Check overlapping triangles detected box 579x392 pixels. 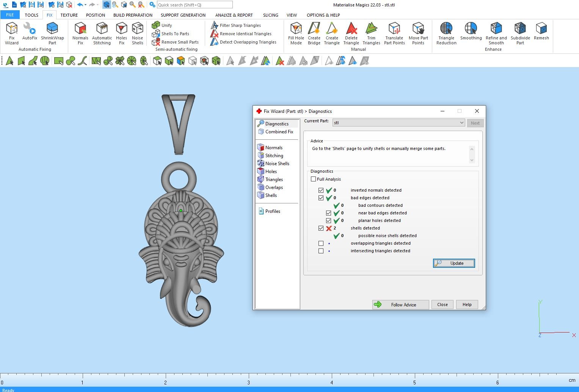pos(321,244)
